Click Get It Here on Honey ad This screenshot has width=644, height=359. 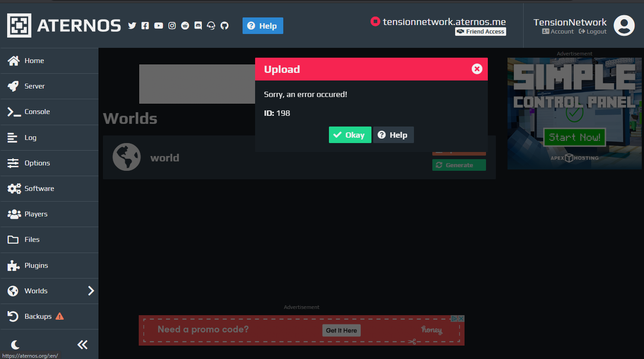[x=341, y=330]
